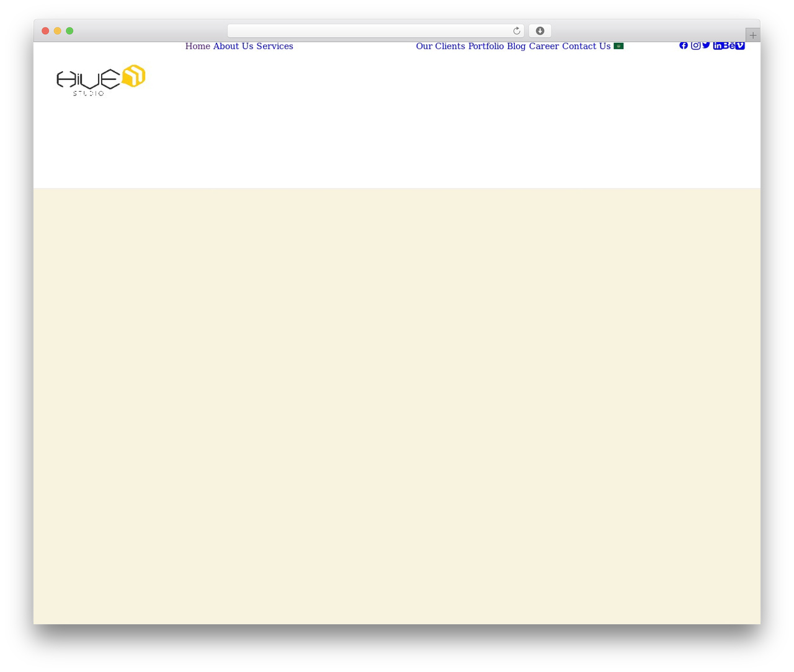Screen dimensions: 794x672
Task: Open the Blog menu link
Action: pyautogui.click(x=516, y=46)
